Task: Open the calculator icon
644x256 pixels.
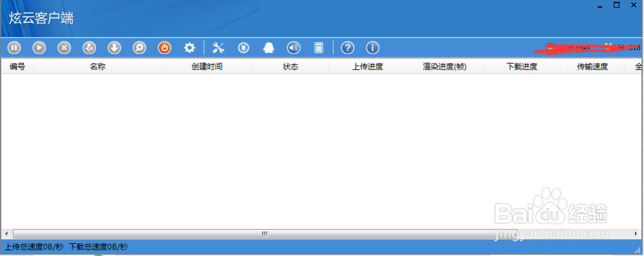Action: click(319, 48)
